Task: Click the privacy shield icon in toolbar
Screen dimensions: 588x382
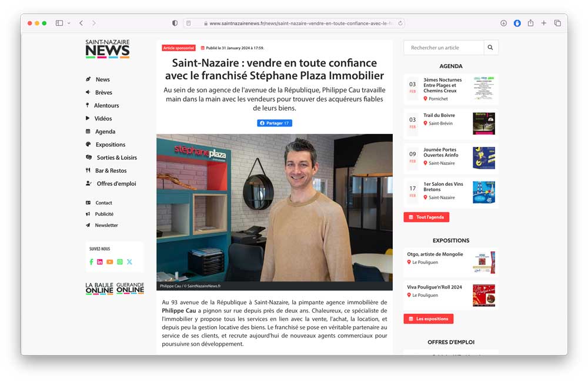Action: coord(175,23)
